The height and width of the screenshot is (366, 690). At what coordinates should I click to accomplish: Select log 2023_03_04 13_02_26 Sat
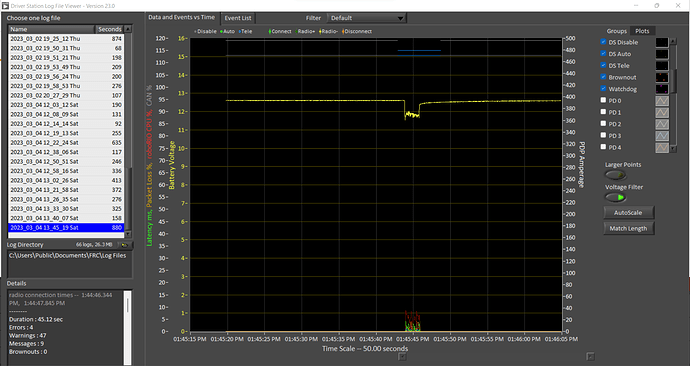66,180
